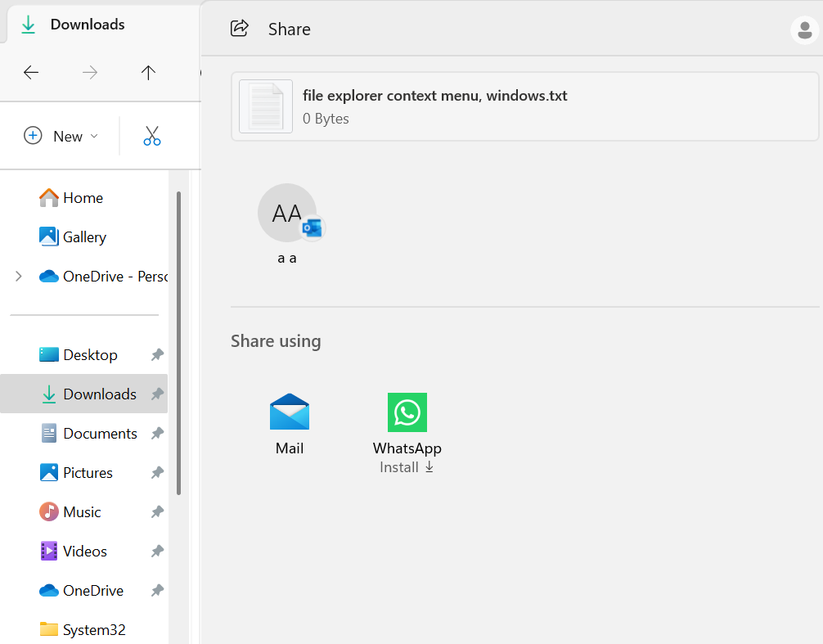Click the Share dialog header icon
Screen dimensions: 823x644
pyautogui.click(x=240, y=29)
